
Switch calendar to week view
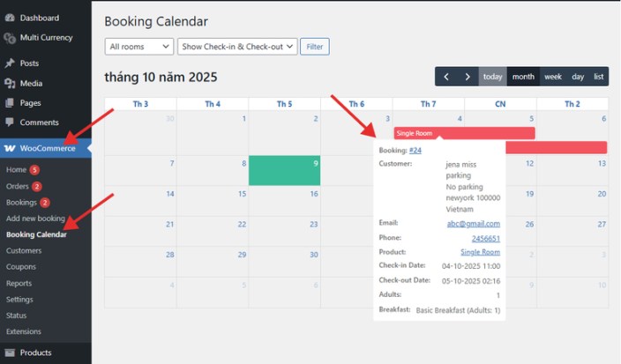point(553,77)
